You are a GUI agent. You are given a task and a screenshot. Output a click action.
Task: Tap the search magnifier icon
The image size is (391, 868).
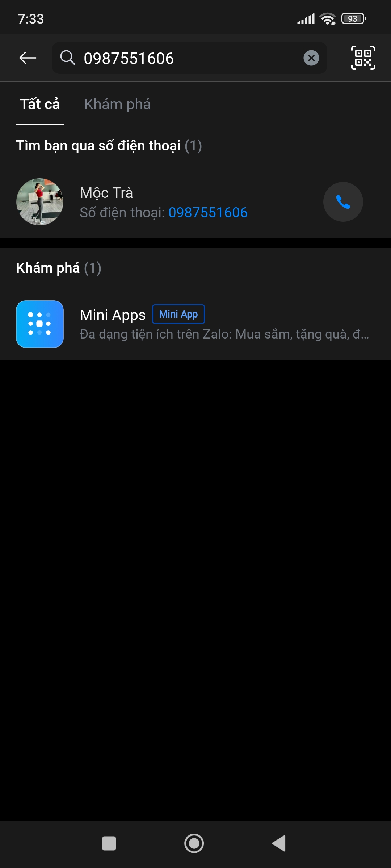click(x=68, y=58)
